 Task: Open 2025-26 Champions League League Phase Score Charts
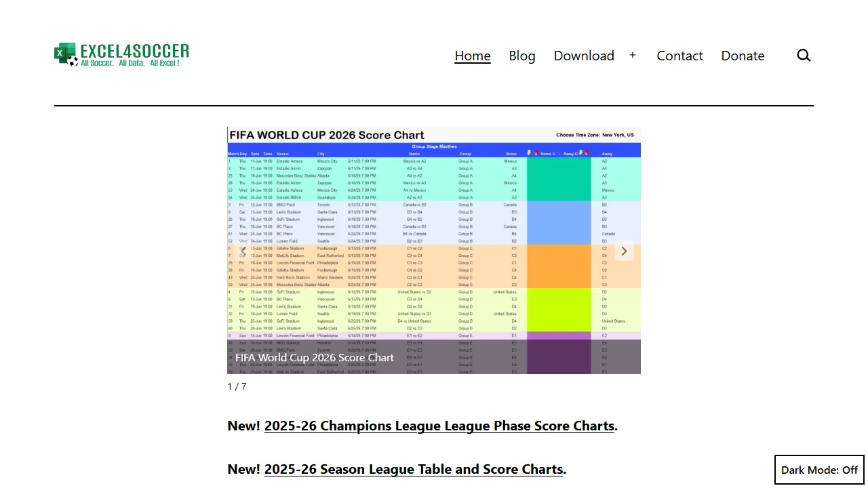pyautogui.click(x=439, y=426)
